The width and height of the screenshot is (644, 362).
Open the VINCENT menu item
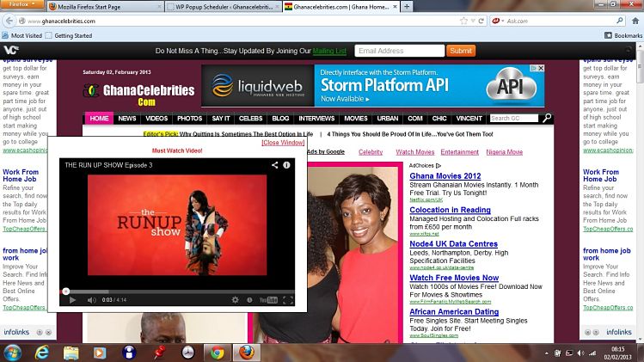[x=469, y=119]
